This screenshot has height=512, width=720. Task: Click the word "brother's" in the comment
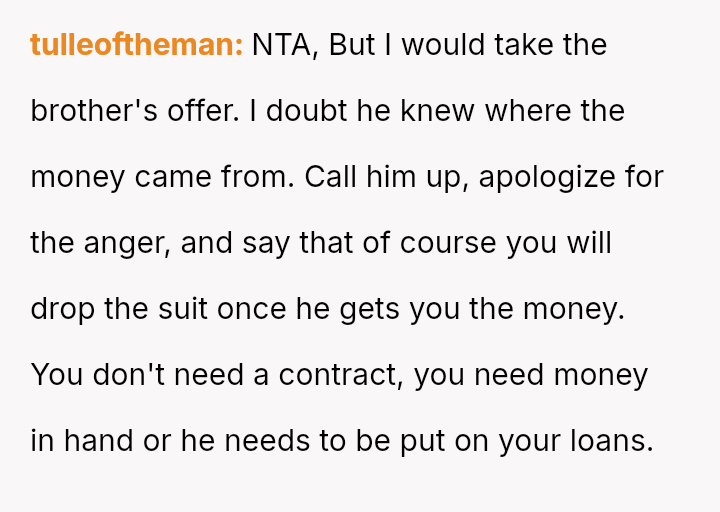pos(94,111)
